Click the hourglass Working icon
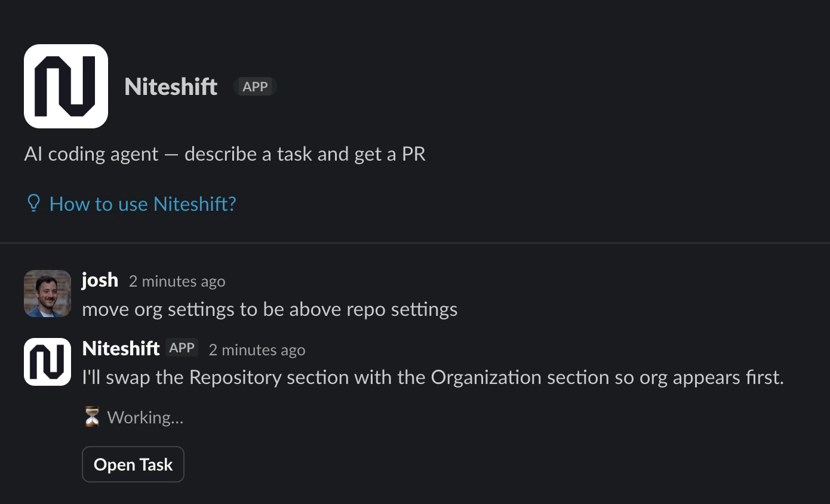 point(91,417)
